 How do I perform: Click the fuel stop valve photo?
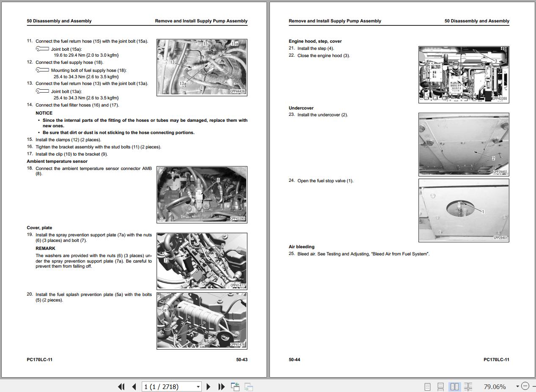tap(464, 210)
